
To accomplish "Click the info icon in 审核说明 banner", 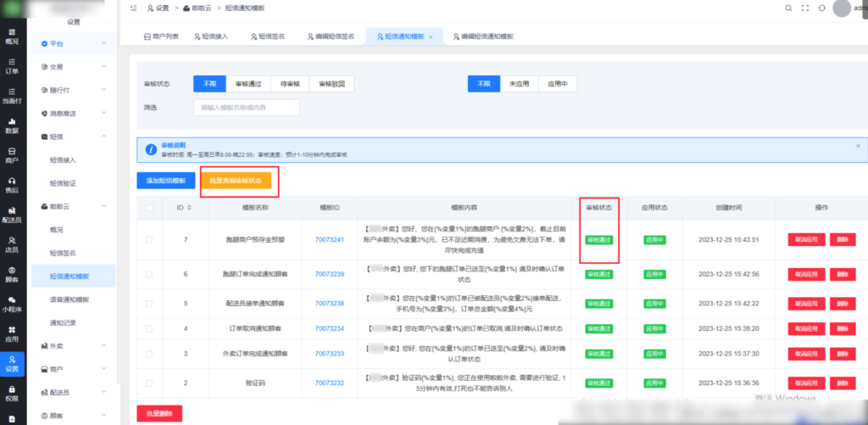I will [x=150, y=149].
